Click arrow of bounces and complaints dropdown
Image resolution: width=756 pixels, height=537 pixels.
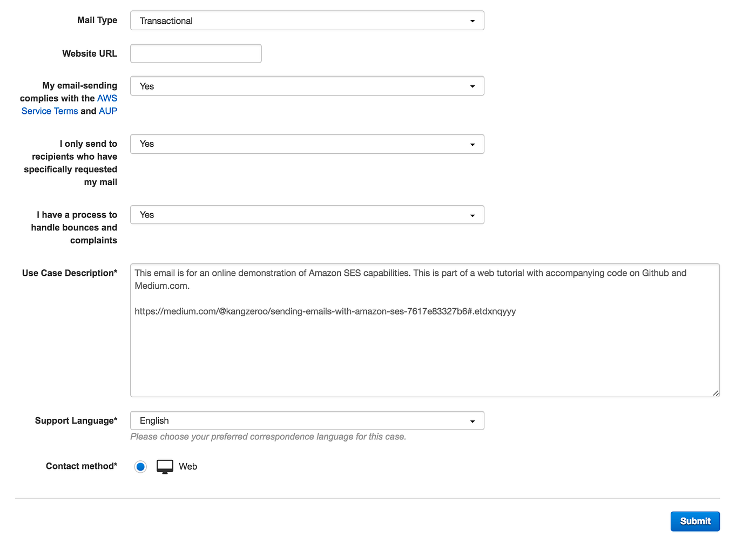click(473, 215)
